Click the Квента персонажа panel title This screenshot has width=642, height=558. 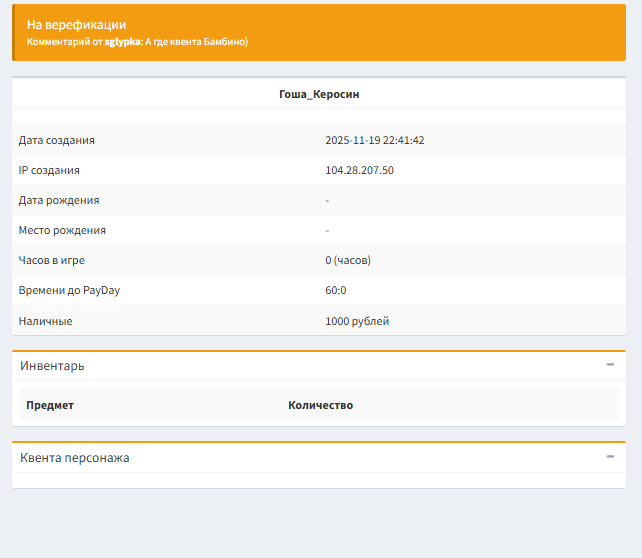(74, 458)
